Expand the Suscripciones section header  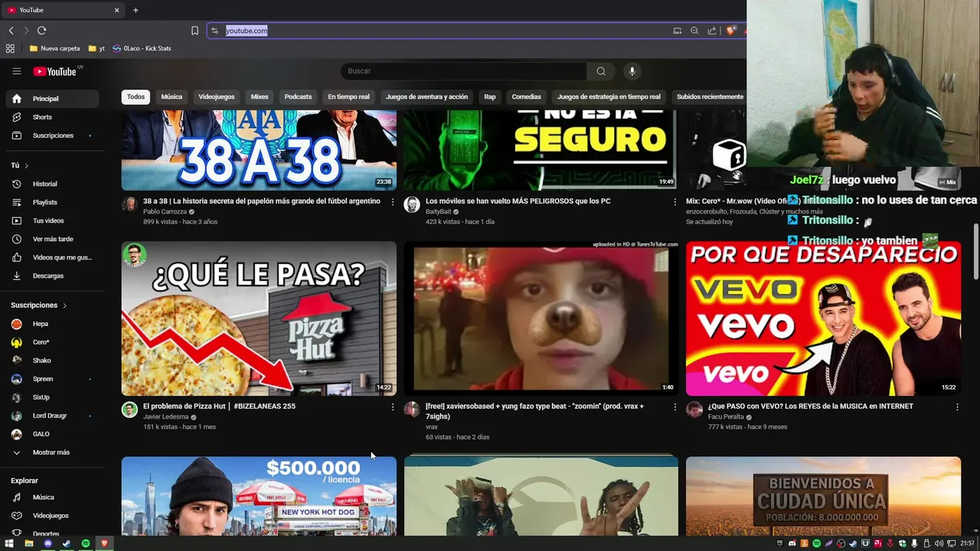[39, 305]
